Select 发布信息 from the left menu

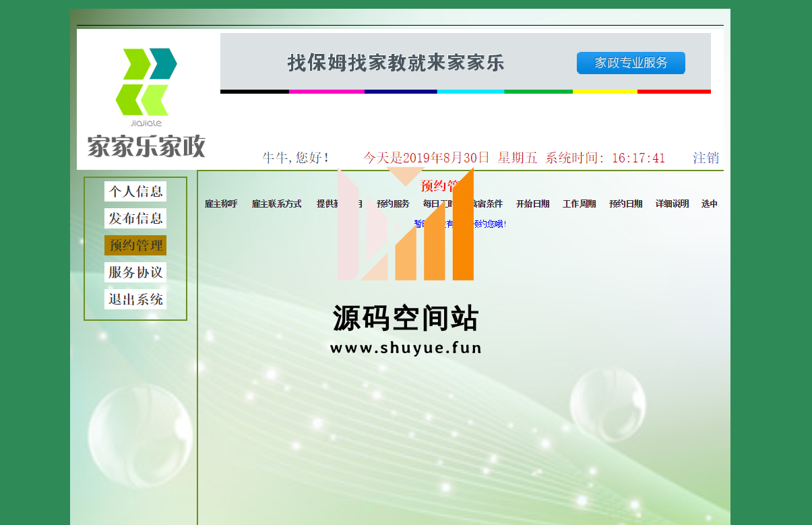[135, 218]
